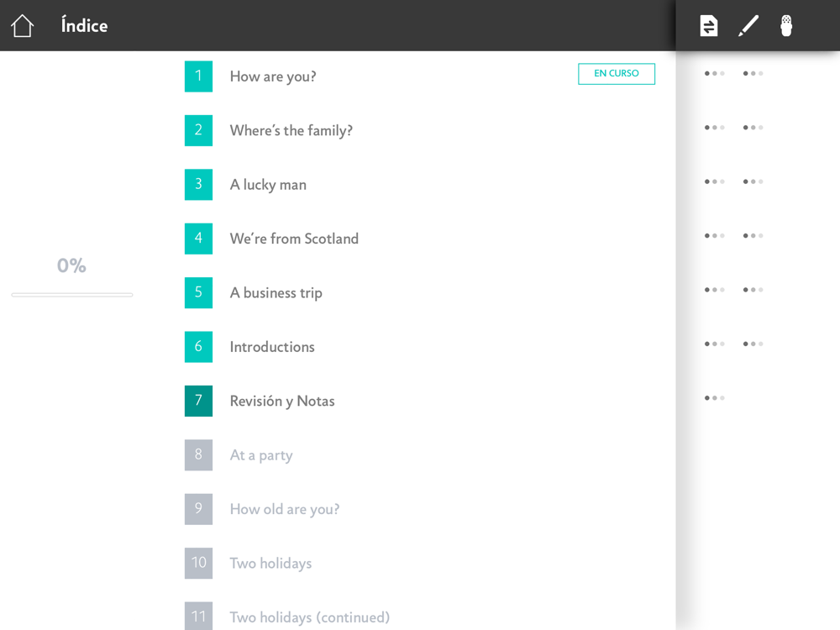The width and height of the screenshot is (840, 630).
Task: Open lesson "A lucky man"
Action: point(268,185)
